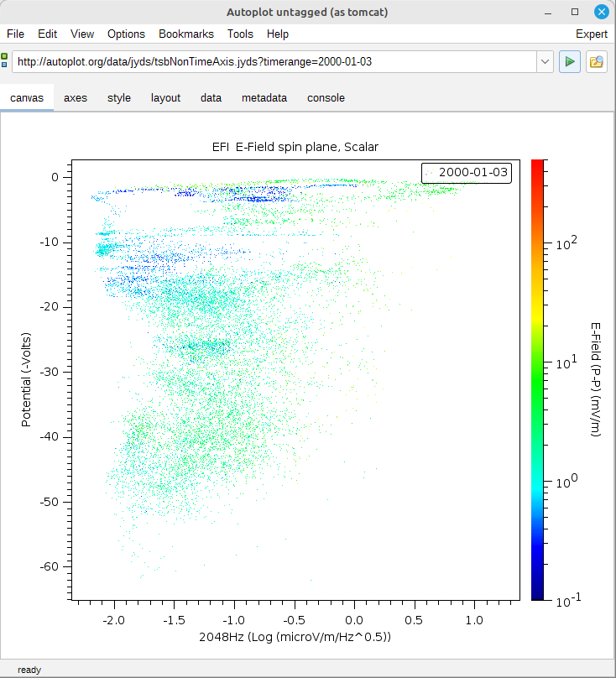Show the console tab
Screen dimensions: 616x678
[326, 97]
